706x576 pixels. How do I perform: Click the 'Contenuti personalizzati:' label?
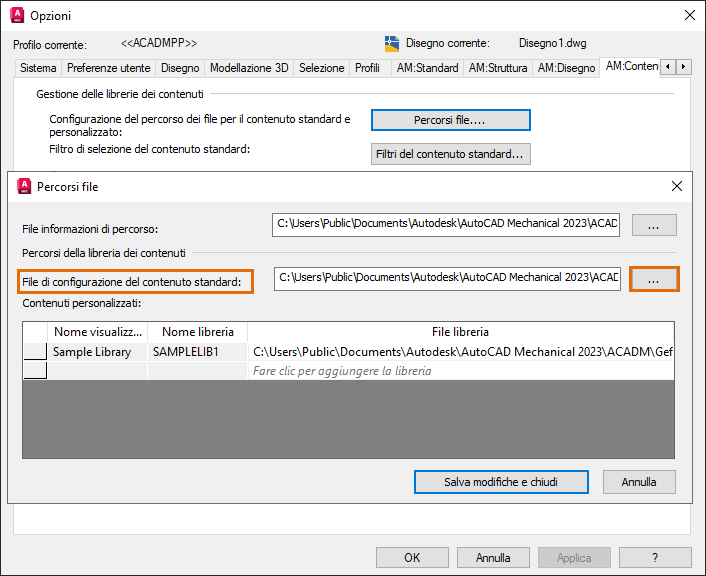(81, 303)
